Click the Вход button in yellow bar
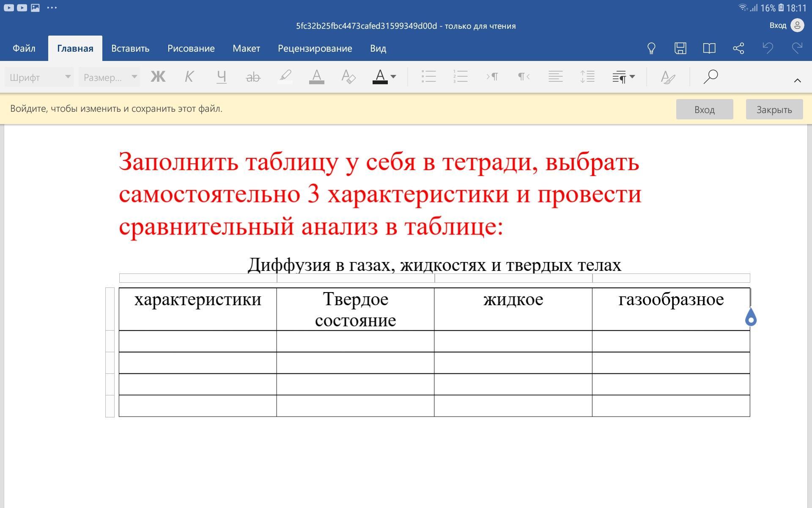Image resolution: width=812 pixels, height=508 pixels. [x=704, y=109]
